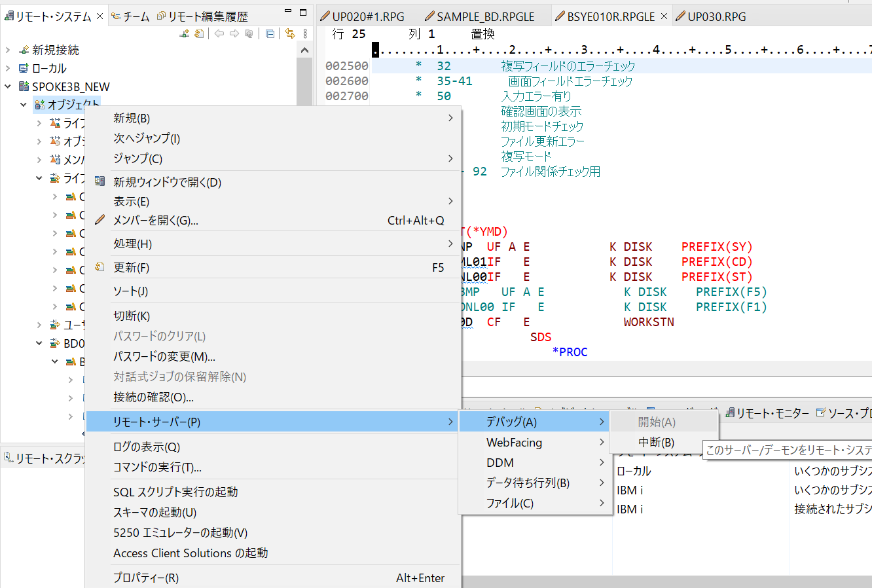Choose ログの表示(Q)
This screenshot has width=872, height=588.
click(x=273, y=447)
